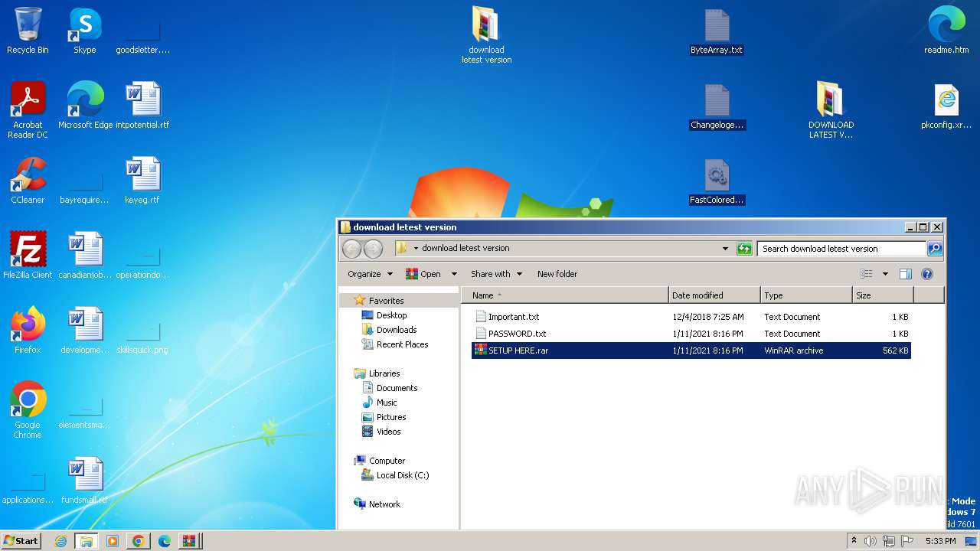This screenshot has width=980, height=551.
Task: Open Explorer help button
Action: click(926, 274)
